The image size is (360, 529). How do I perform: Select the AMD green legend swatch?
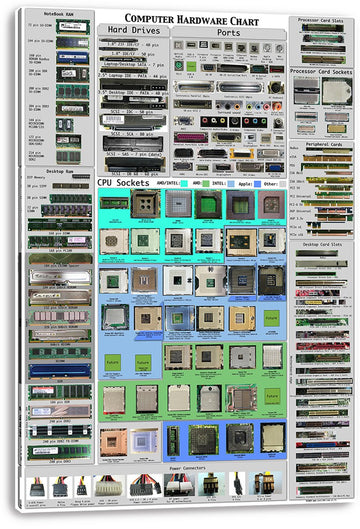[206, 184]
